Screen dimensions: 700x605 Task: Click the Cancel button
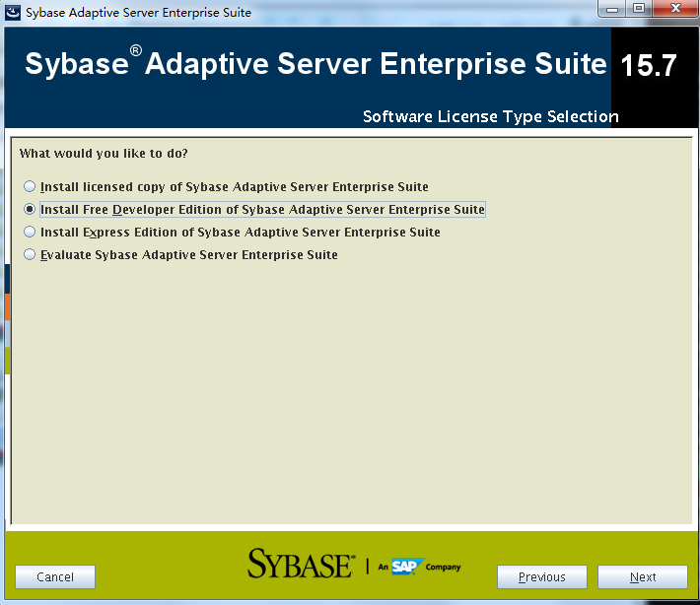click(55, 576)
